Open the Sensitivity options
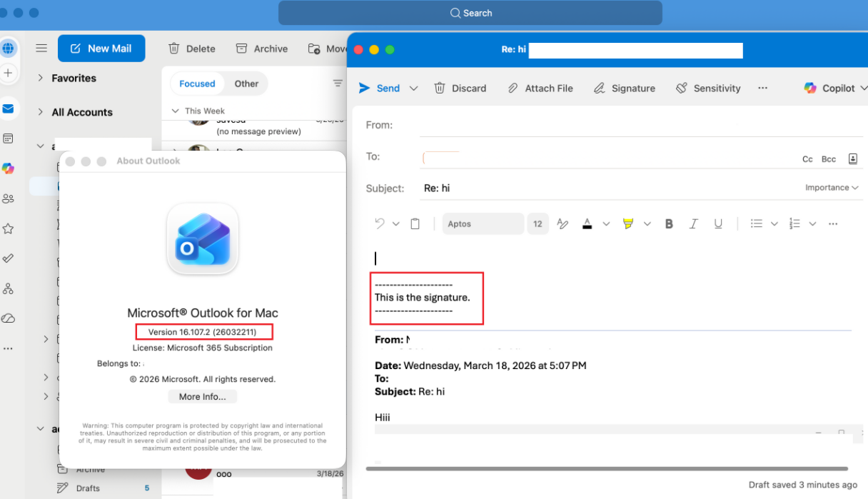 pyautogui.click(x=708, y=88)
